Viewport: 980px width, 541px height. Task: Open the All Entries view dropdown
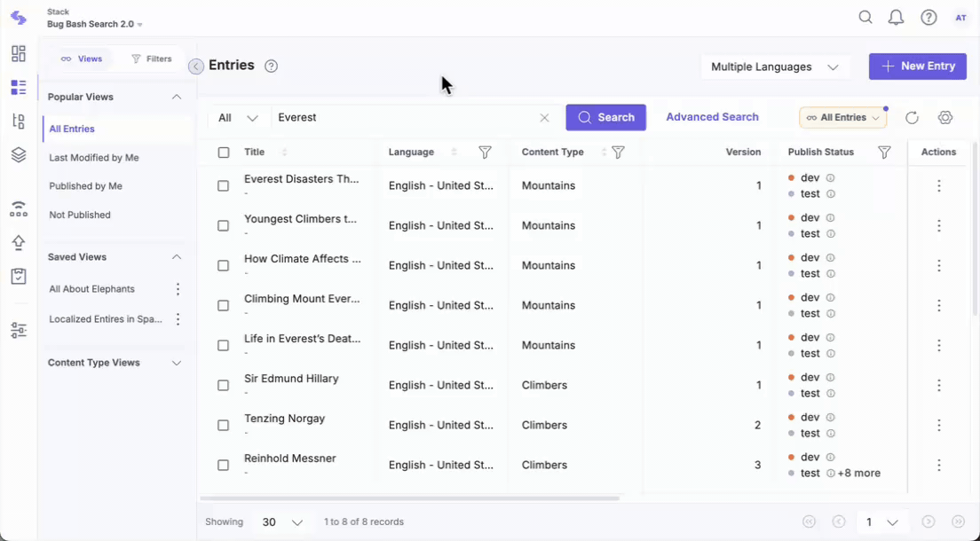coord(842,117)
